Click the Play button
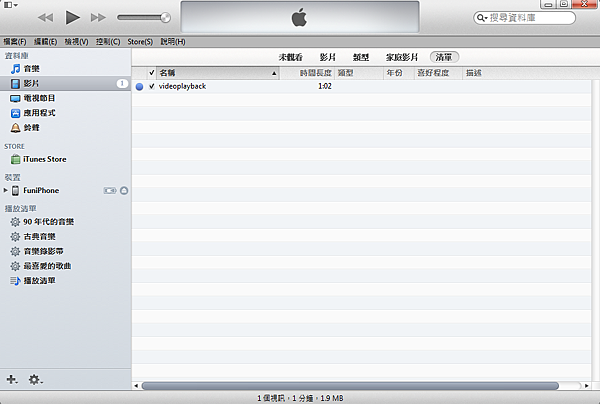 point(72,18)
